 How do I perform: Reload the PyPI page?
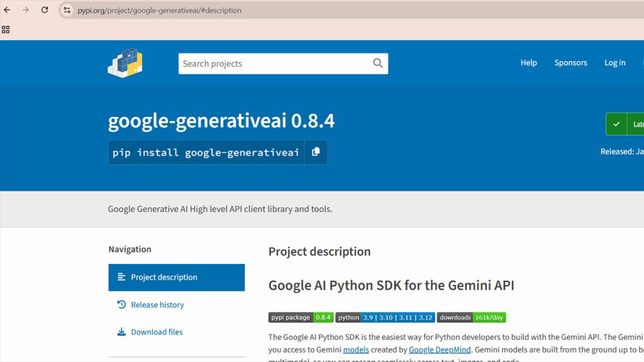(45, 10)
